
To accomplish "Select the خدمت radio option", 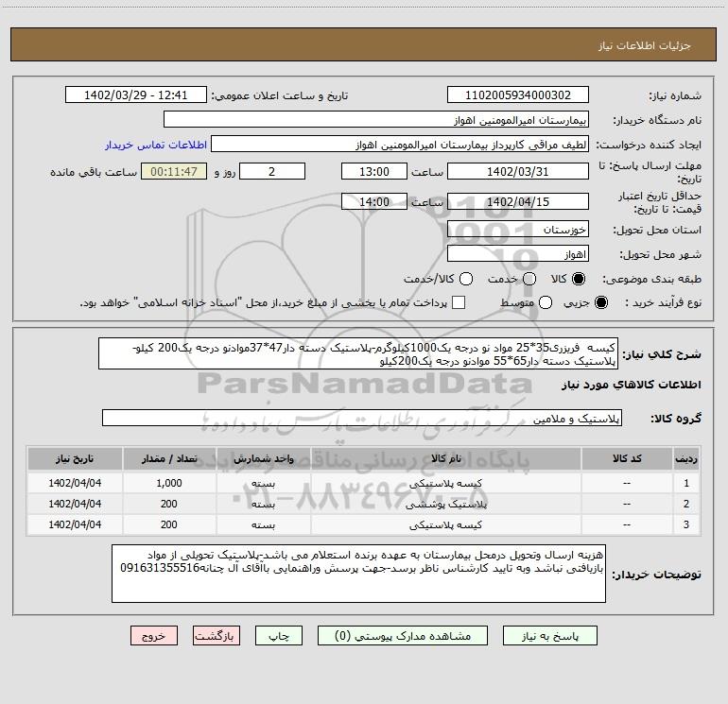I will coord(529,280).
